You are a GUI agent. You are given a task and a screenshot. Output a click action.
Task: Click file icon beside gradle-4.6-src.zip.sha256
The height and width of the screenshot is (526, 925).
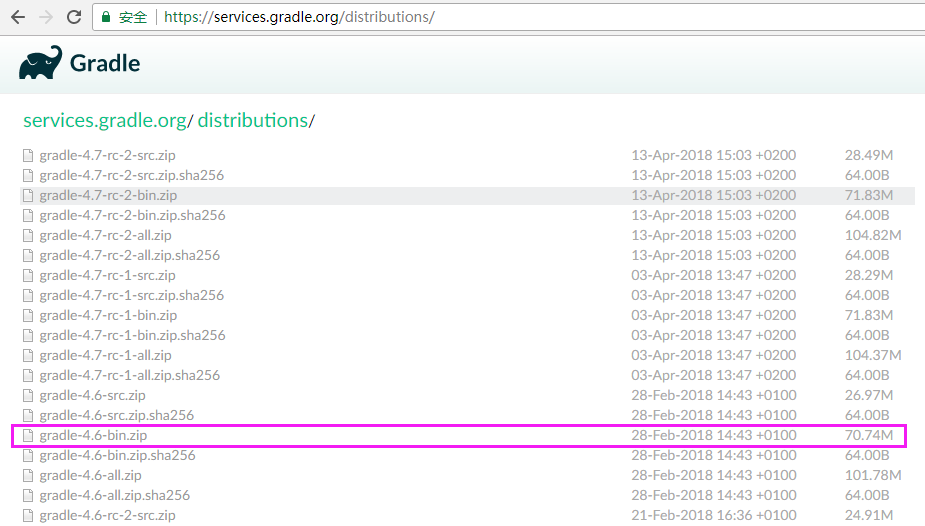(x=28, y=416)
